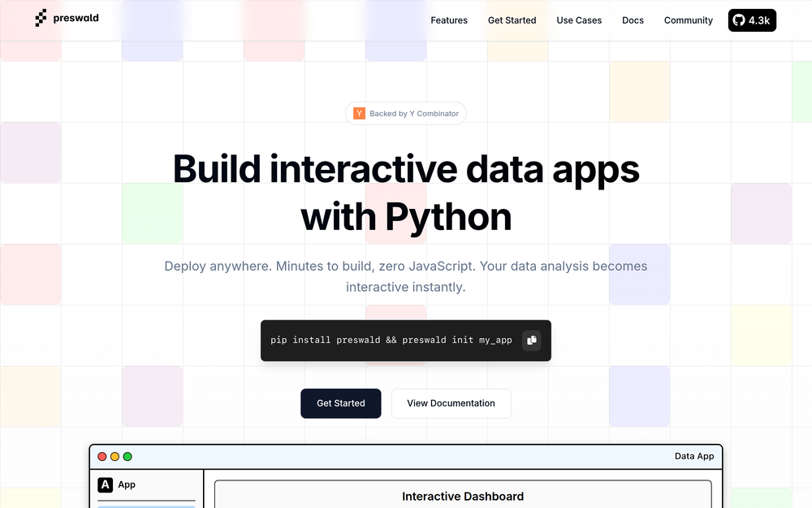This screenshot has width=812, height=508.
Task: Open the Use Cases nav link
Action: [x=579, y=20]
